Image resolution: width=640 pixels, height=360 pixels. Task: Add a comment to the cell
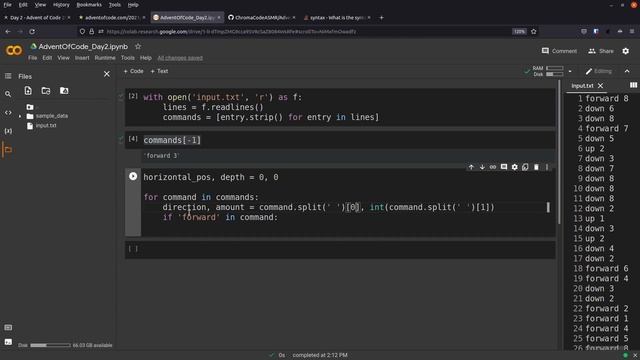504,167
